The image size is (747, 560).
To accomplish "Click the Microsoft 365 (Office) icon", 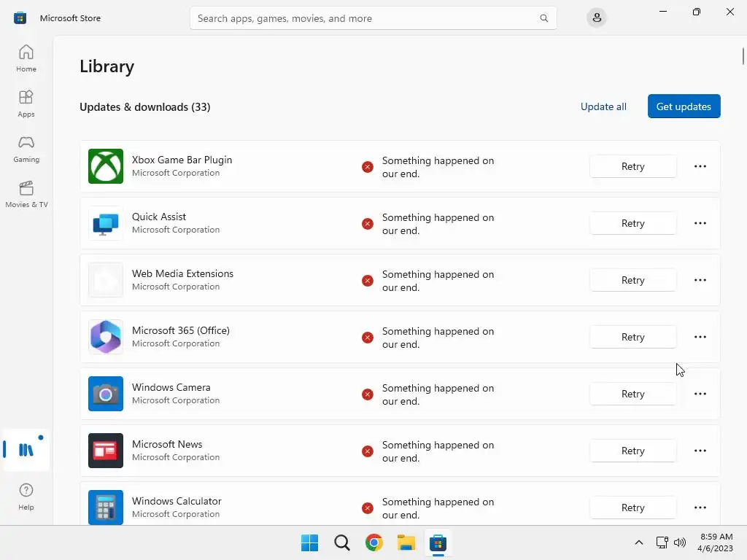I will [106, 337].
